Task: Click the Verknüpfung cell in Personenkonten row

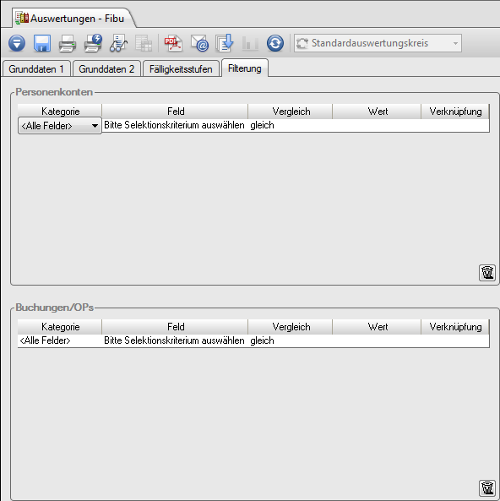Action: click(455, 125)
